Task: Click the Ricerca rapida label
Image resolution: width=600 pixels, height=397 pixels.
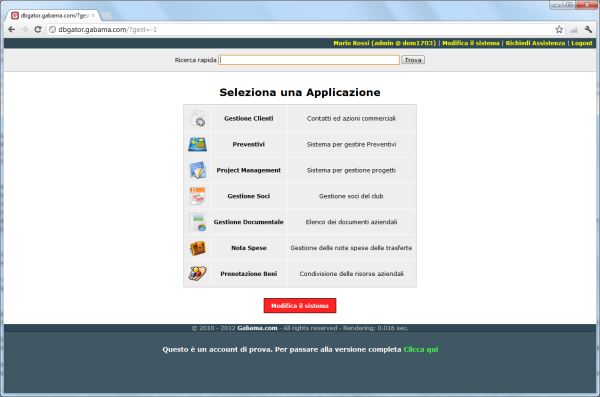Action: [x=196, y=60]
